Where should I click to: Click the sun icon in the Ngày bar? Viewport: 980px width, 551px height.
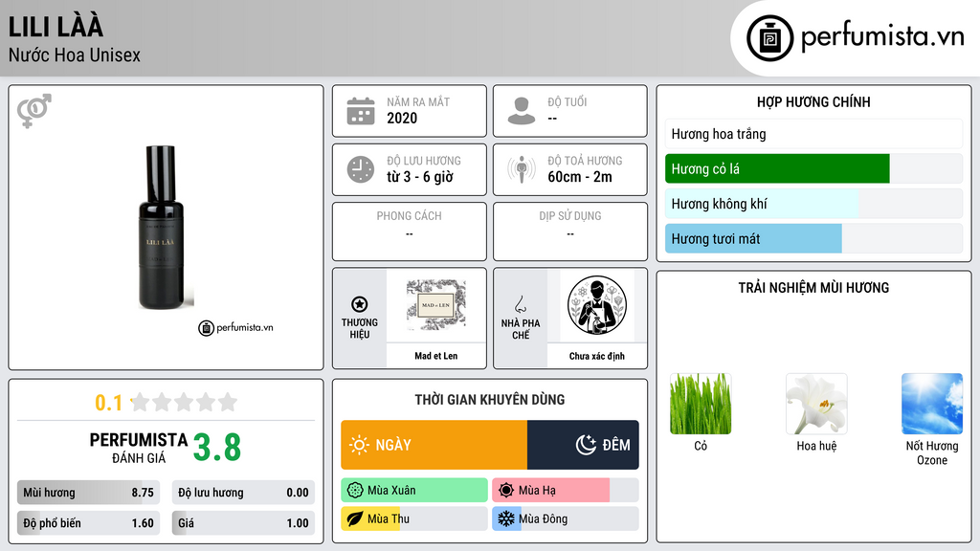pos(359,445)
